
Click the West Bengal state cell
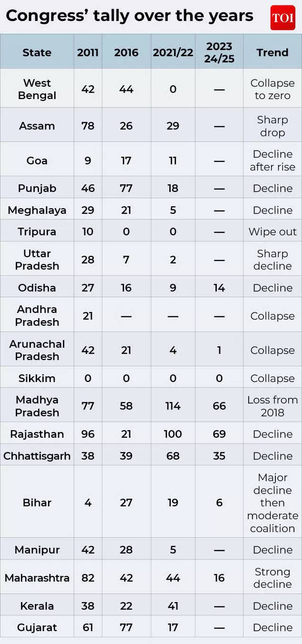pyautogui.click(x=37, y=89)
